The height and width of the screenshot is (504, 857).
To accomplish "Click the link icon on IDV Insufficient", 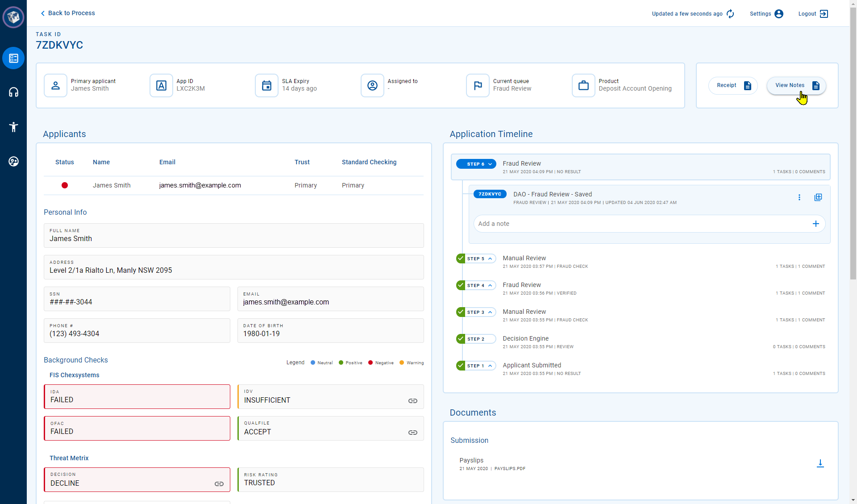I will (x=412, y=401).
